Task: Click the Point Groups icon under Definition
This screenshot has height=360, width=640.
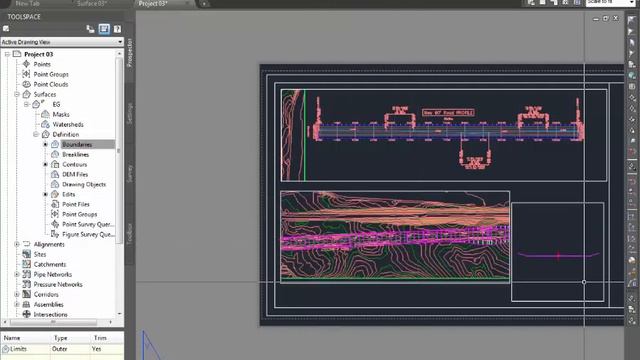Action: pos(55,214)
